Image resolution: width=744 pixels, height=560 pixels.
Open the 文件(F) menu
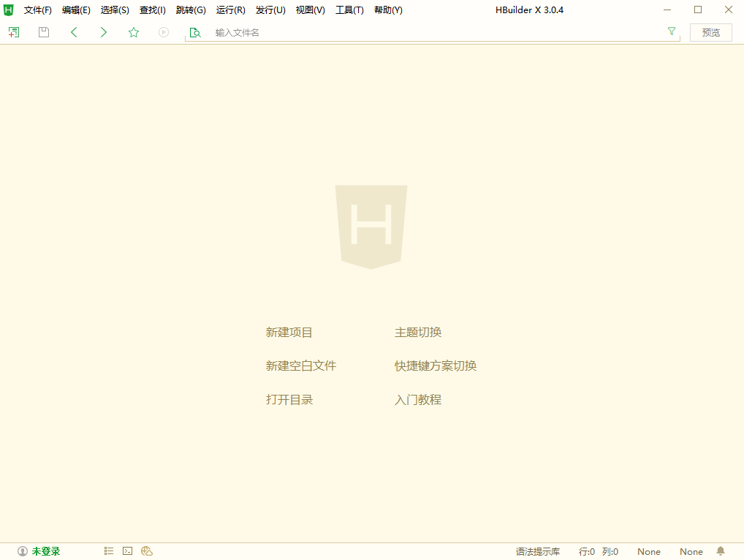pyautogui.click(x=37, y=10)
